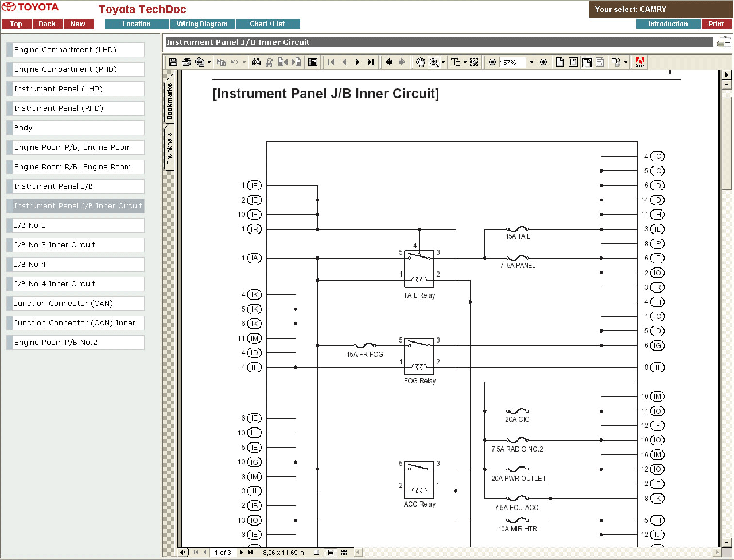The width and height of the screenshot is (734, 560).
Task: Jump to last page using the top toolbar
Action: click(371, 62)
